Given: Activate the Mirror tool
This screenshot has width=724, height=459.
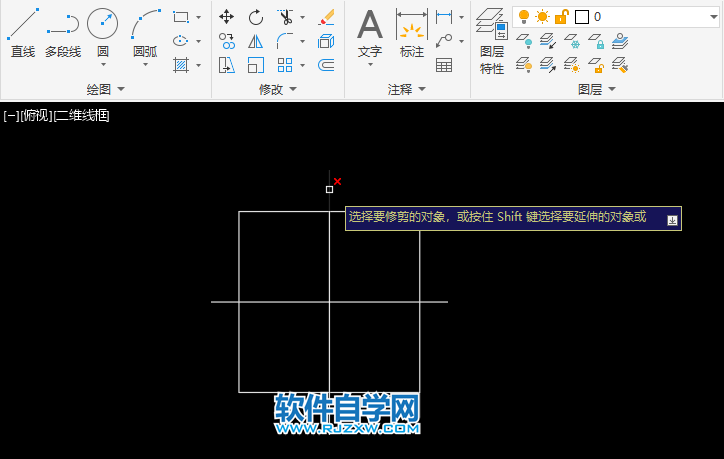Looking at the screenshot, I should [x=255, y=41].
